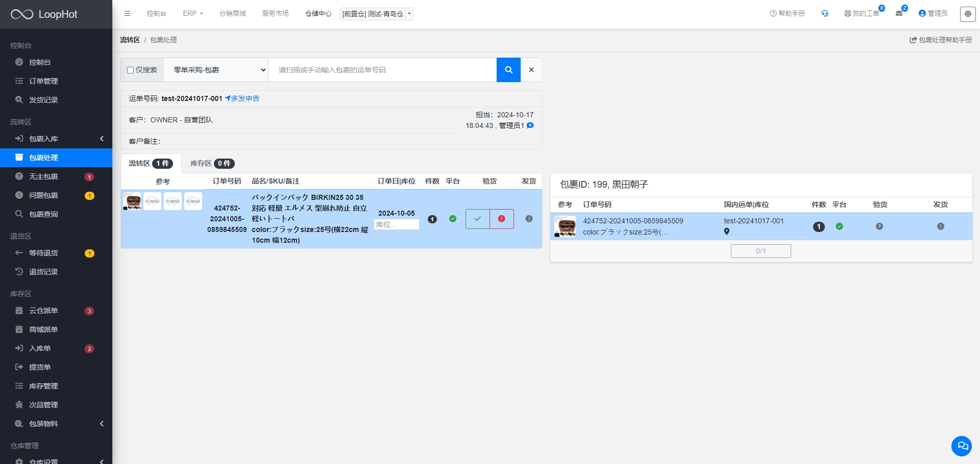Click the blue search magnifier button
Image resolution: width=980 pixels, height=464 pixels.
pos(508,70)
